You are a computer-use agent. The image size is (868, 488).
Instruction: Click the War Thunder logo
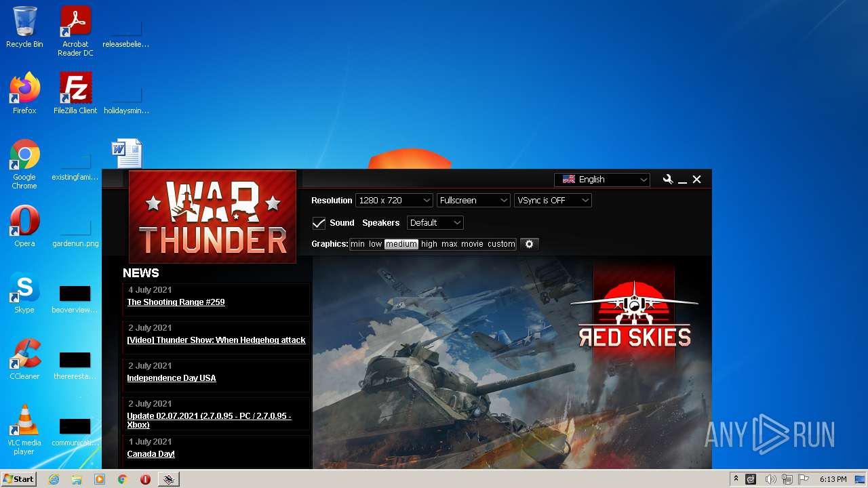coord(212,217)
